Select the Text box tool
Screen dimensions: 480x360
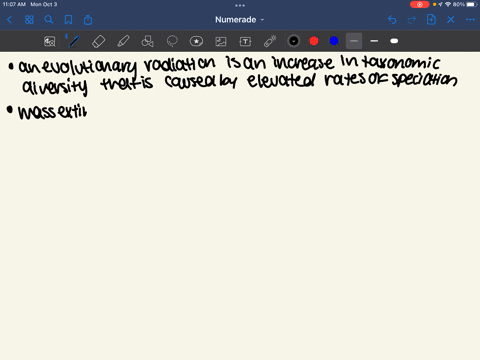point(245,41)
